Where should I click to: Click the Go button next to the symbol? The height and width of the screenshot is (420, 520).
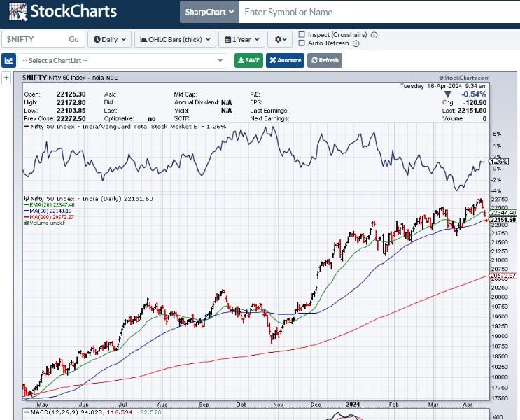tap(73, 39)
